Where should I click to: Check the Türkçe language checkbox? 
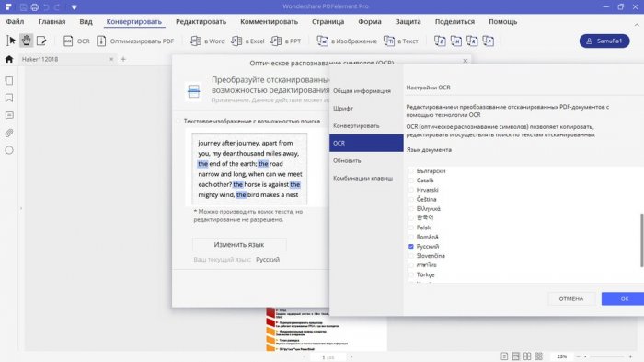pos(410,274)
